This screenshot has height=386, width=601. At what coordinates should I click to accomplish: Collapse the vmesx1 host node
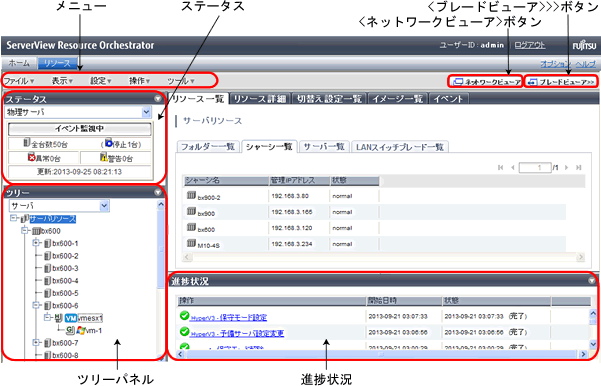coord(47,317)
